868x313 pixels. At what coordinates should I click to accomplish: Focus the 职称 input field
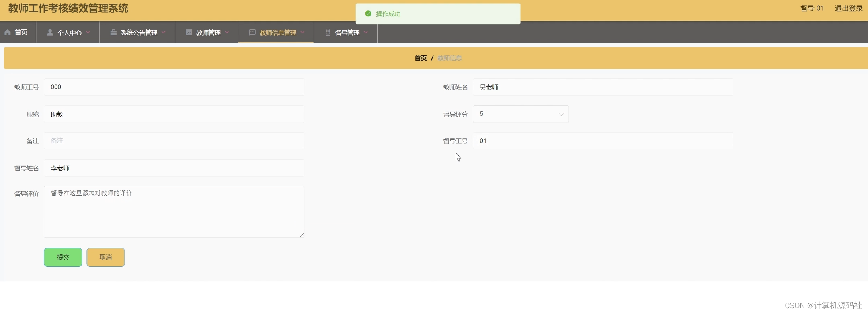click(174, 114)
